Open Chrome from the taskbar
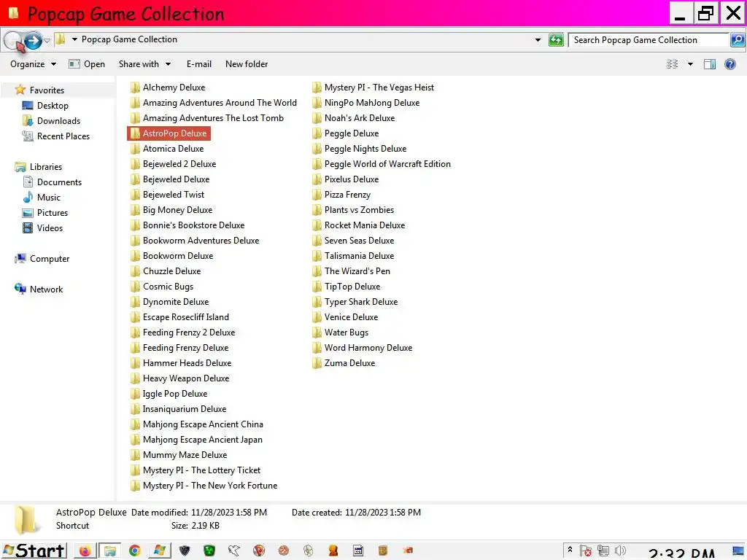Viewport: 747px width, 560px height. (x=135, y=551)
